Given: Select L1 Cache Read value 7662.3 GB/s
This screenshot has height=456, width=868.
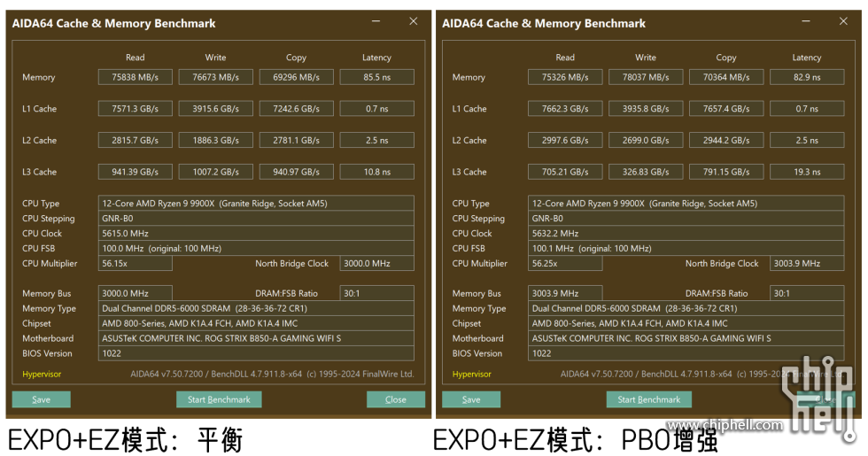Looking at the screenshot, I should click(x=565, y=108).
